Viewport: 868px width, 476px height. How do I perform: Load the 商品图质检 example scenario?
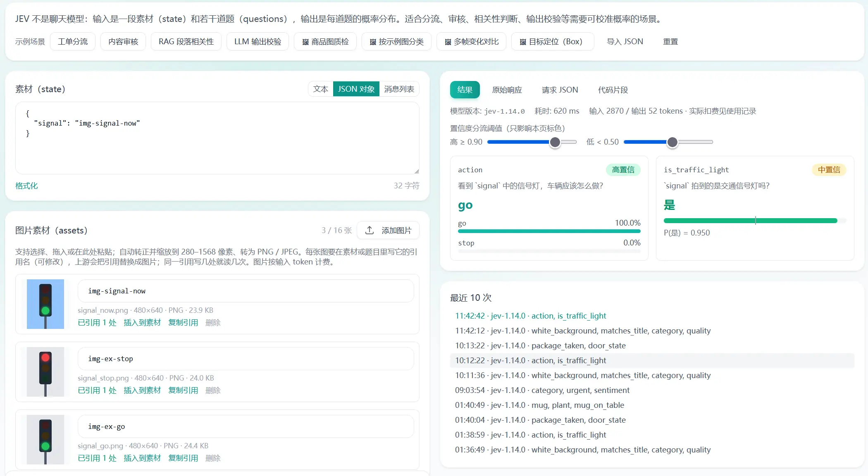(x=325, y=42)
